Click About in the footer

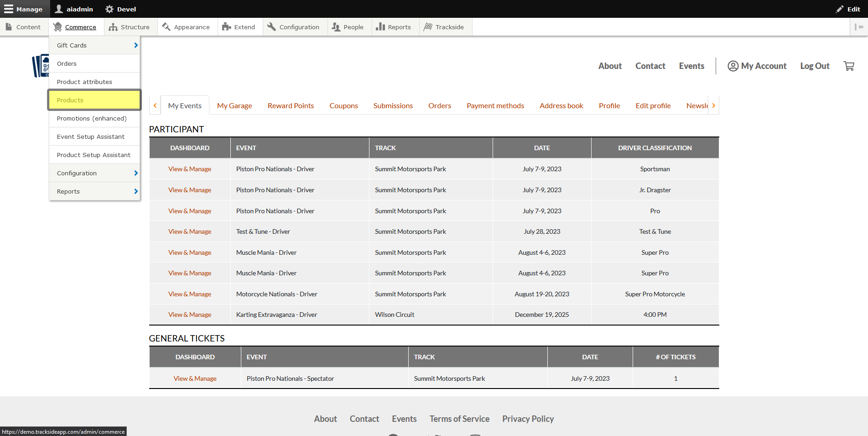pos(325,419)
